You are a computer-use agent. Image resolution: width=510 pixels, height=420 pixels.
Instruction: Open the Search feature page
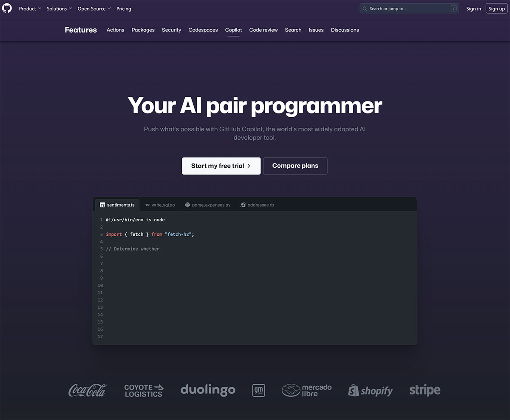tap(293, 30)
